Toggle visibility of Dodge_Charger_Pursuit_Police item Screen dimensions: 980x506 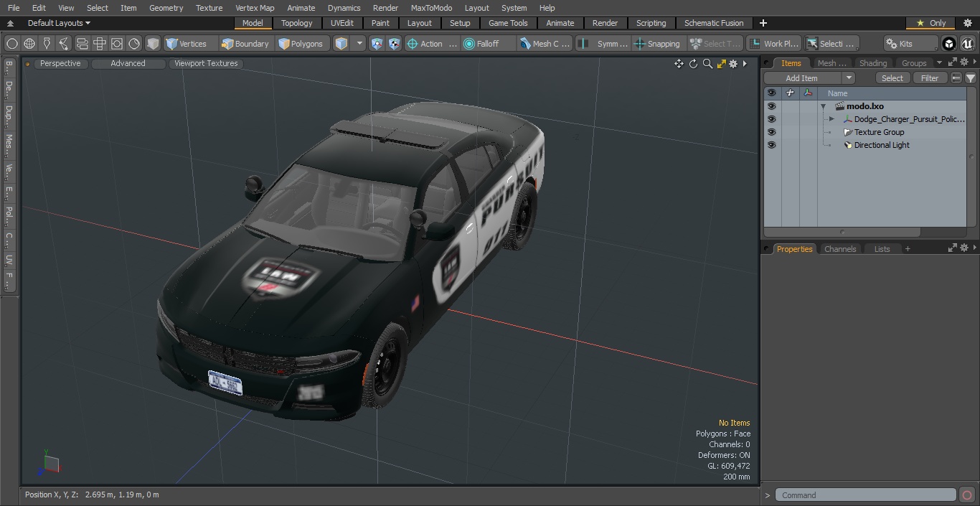click(771, 119)
